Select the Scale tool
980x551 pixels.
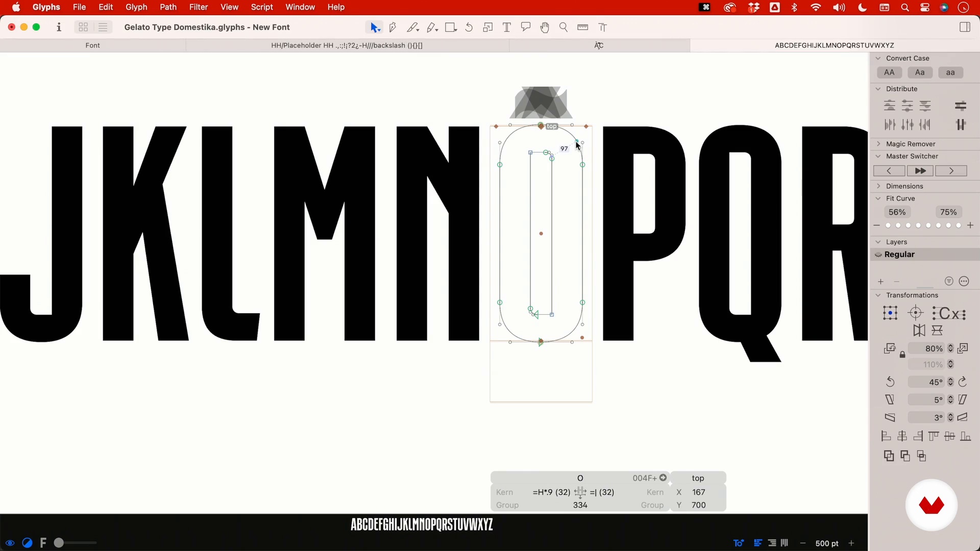487,28
